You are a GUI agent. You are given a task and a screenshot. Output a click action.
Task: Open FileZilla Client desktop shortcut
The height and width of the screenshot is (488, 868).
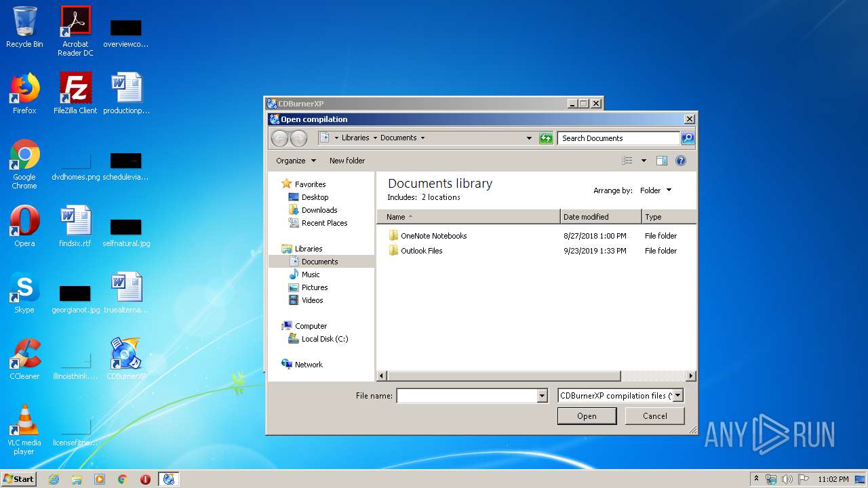[75, 94]
